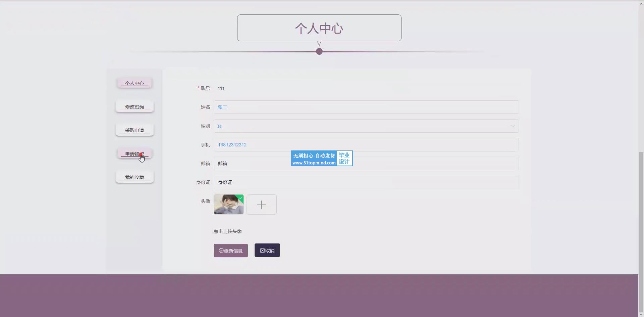The width and height of the screenshot is (644, 317).
Task: Click the plus icon to upload avatar
Action: coord(261,205)
